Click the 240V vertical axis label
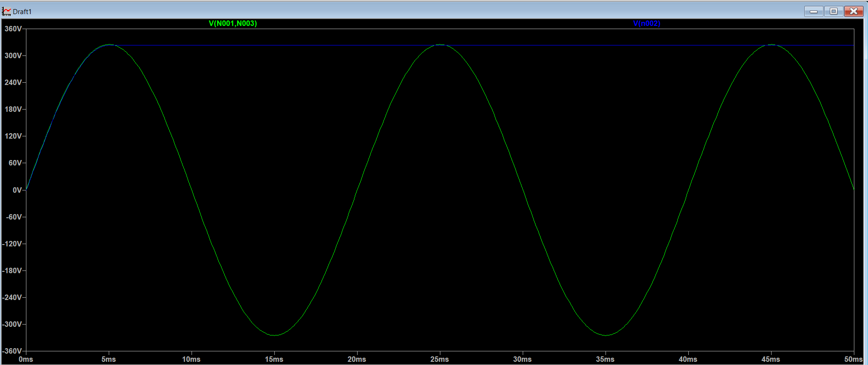868x365 pixels. pos(13,82)
